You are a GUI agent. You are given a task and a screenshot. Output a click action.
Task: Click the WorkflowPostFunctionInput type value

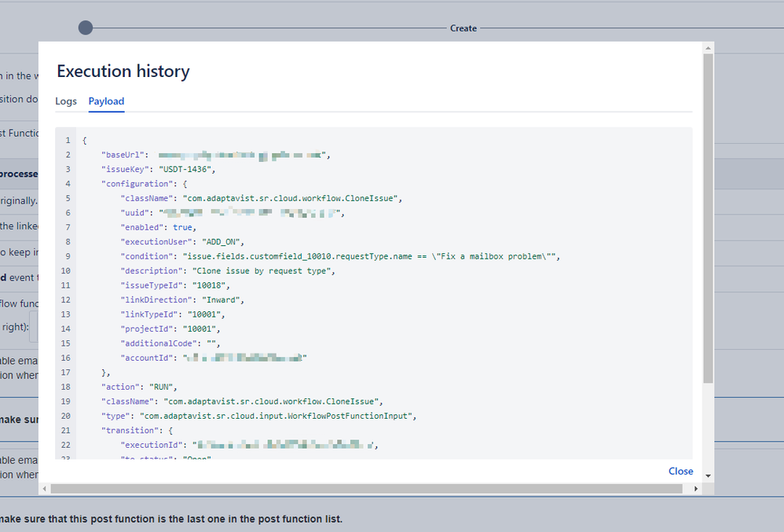tap(276, 416)
